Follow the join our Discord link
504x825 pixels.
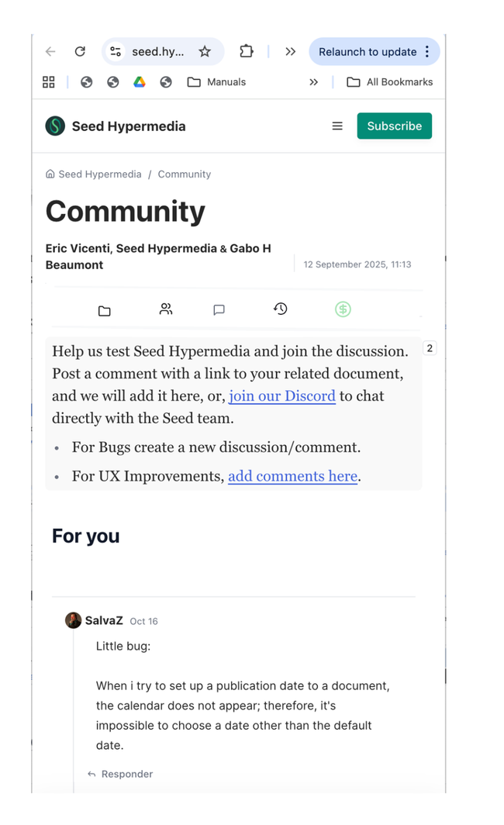[282, 396]
